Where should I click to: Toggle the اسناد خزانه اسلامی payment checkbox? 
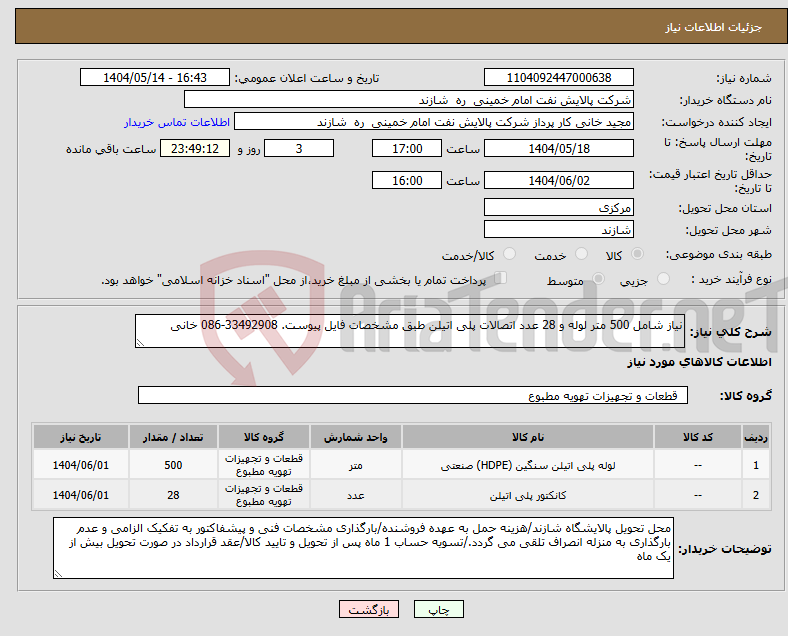tap(501, 278)
